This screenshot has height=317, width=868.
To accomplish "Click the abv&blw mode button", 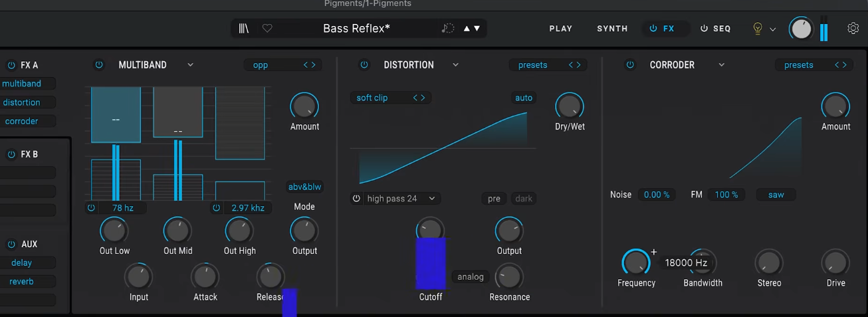I will coord(304,187).
